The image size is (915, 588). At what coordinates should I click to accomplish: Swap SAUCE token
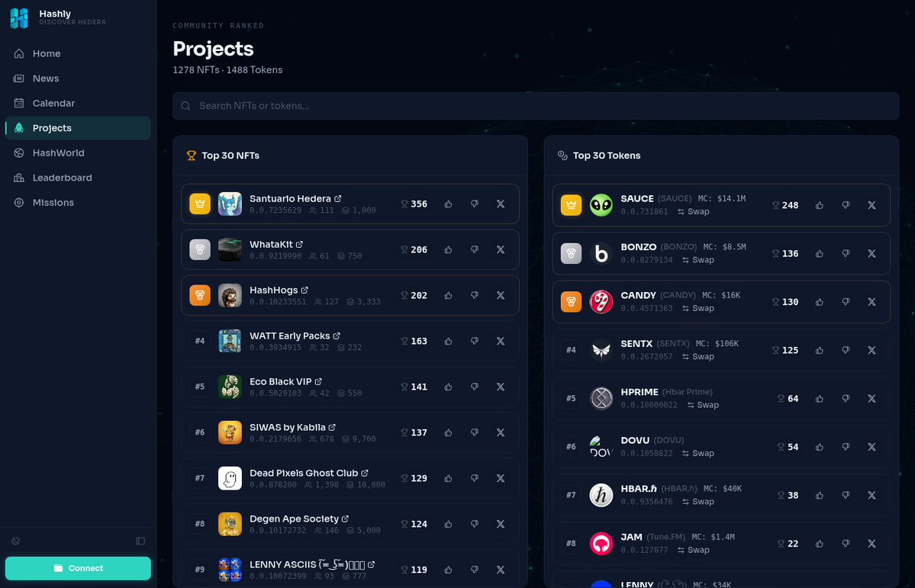click(693, 211)
